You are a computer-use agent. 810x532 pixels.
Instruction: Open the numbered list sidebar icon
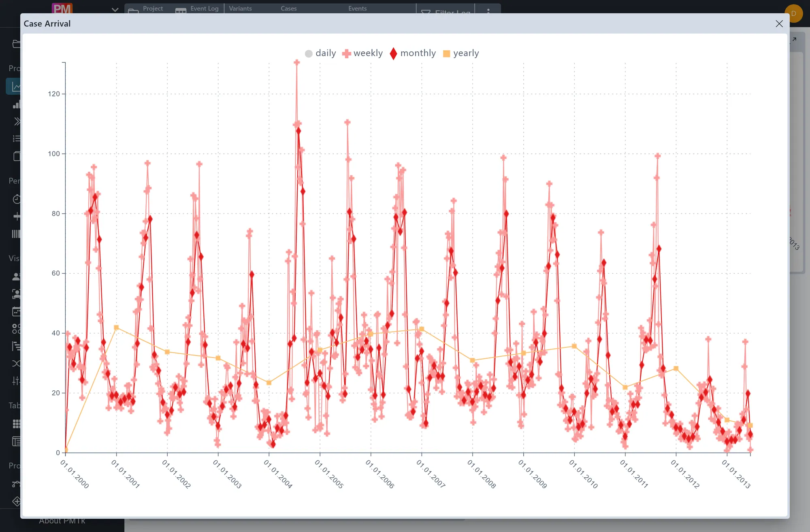[x=17, y=138]
